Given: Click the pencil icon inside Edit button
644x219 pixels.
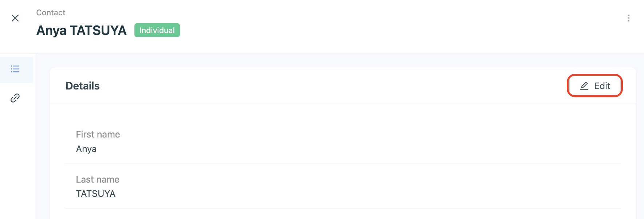Looking at the screenshot, I should (x=584, y=86).
